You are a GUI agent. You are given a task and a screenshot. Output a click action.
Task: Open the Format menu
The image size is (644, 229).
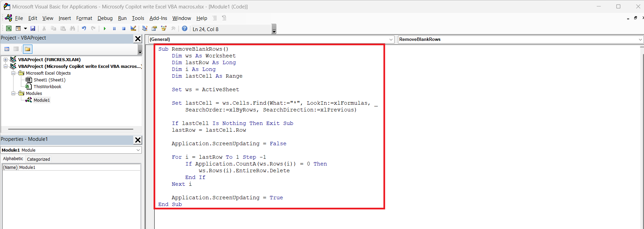point(84,18)
